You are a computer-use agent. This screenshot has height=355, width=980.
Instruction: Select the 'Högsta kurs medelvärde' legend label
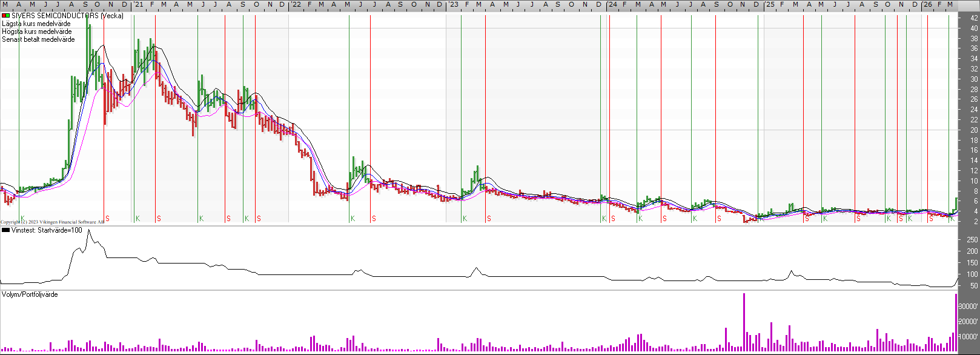point(37,32)
